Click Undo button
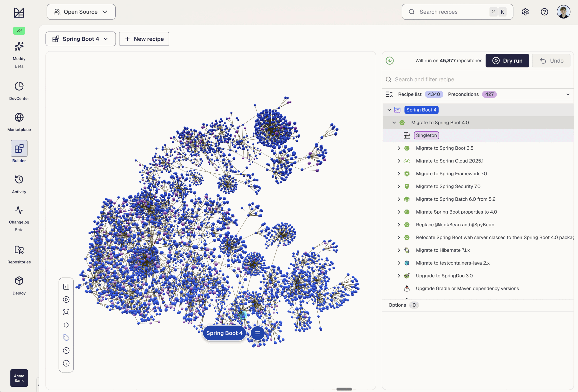578x392 pixels. click(551, 60)
